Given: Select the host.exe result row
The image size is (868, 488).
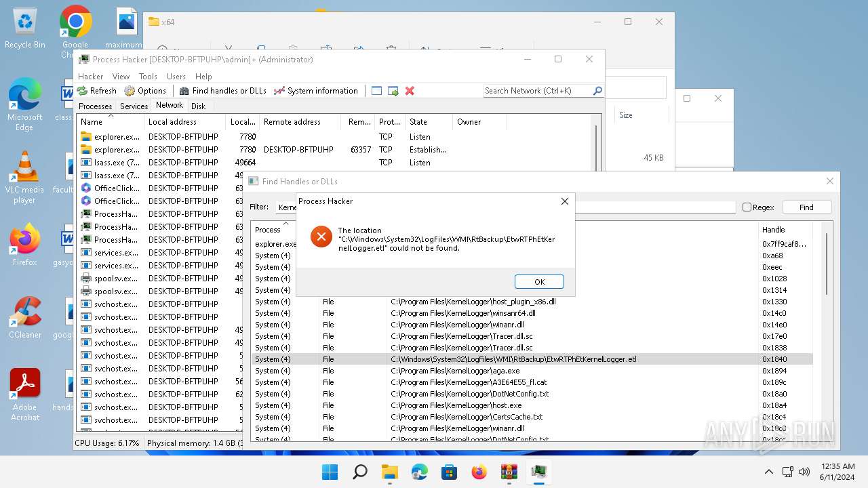Looking at the screenshot, I should [x=532, y=405].
